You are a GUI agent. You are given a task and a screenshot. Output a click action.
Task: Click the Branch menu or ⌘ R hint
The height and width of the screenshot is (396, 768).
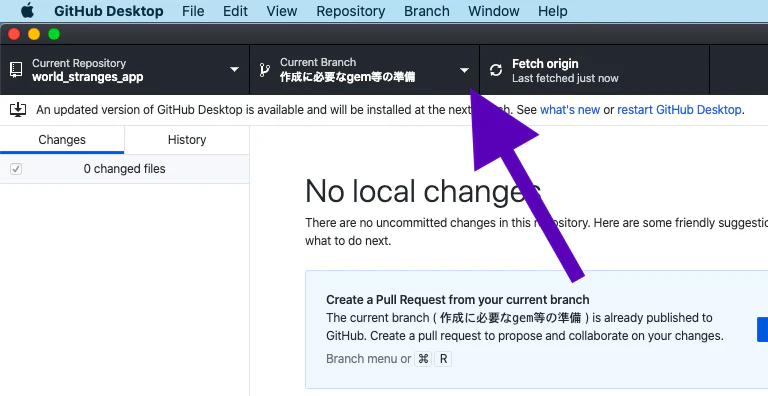coord(388,359)
